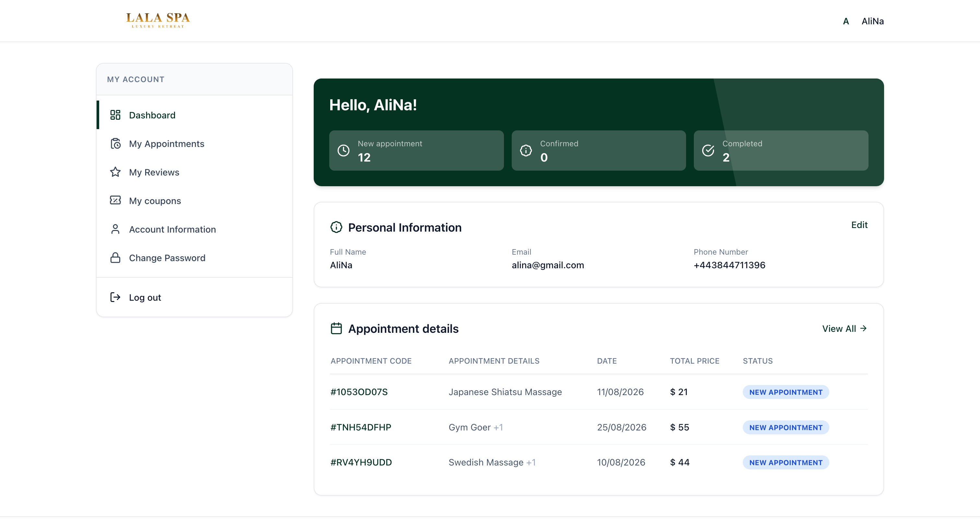Click the phone number +443844711396
The height and width of the screenshot is (519, 980).
pyautogui.click(x=729, y=265)
